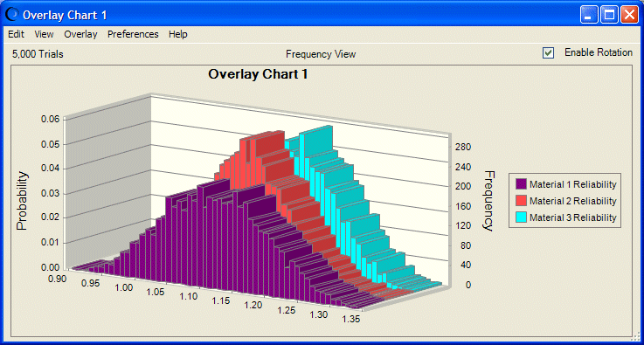Select the Material 2 Reliability legend label

coord(572,201)
